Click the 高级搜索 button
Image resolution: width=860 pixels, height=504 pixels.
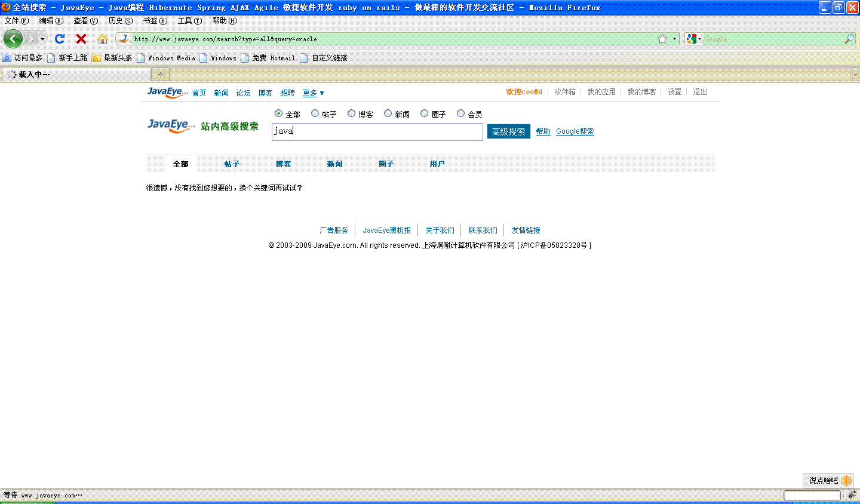(509, 132)
